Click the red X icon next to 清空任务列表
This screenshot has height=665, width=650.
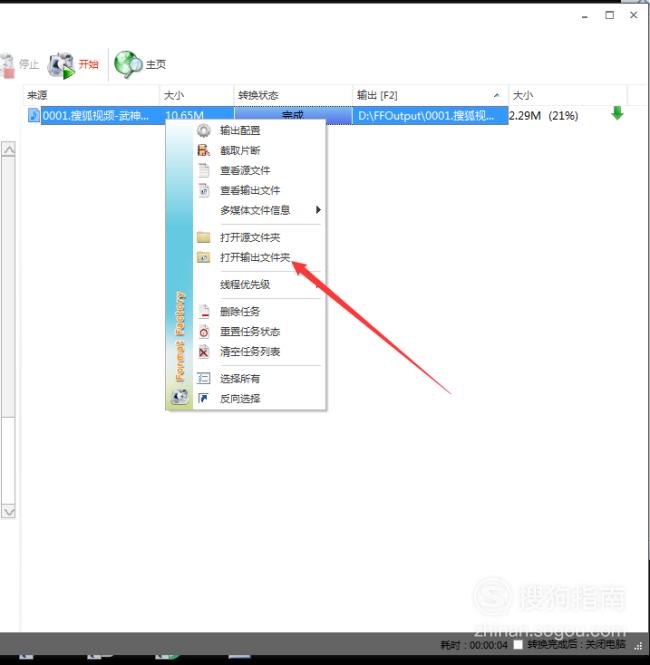pyautogui.click(x=204, y=351)
